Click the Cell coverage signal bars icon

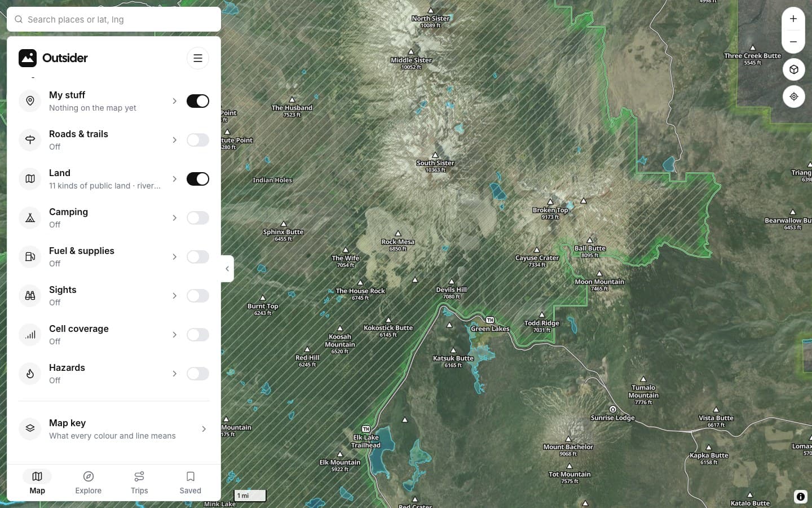[x=30, y=335]
